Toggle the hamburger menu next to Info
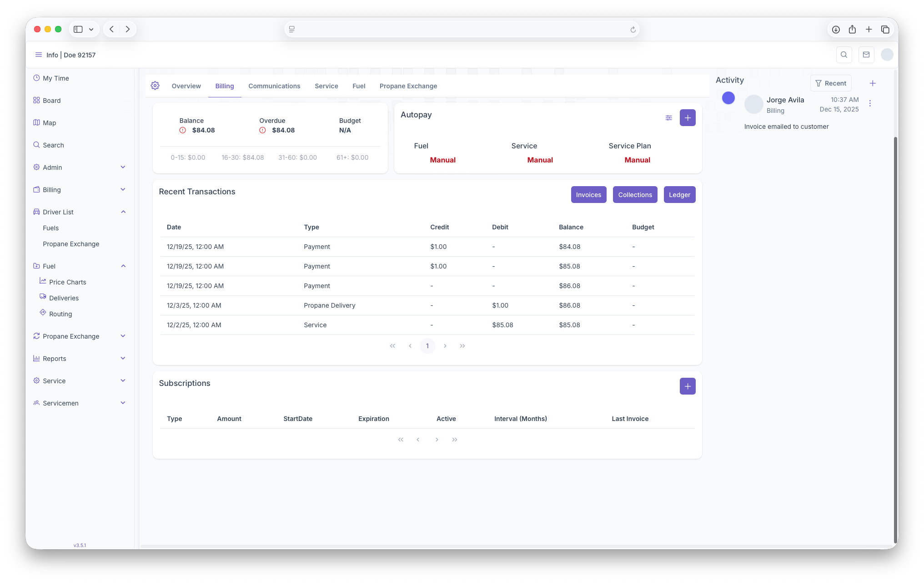The width and height of the screenshot is (924, 583). click(39, 55)
